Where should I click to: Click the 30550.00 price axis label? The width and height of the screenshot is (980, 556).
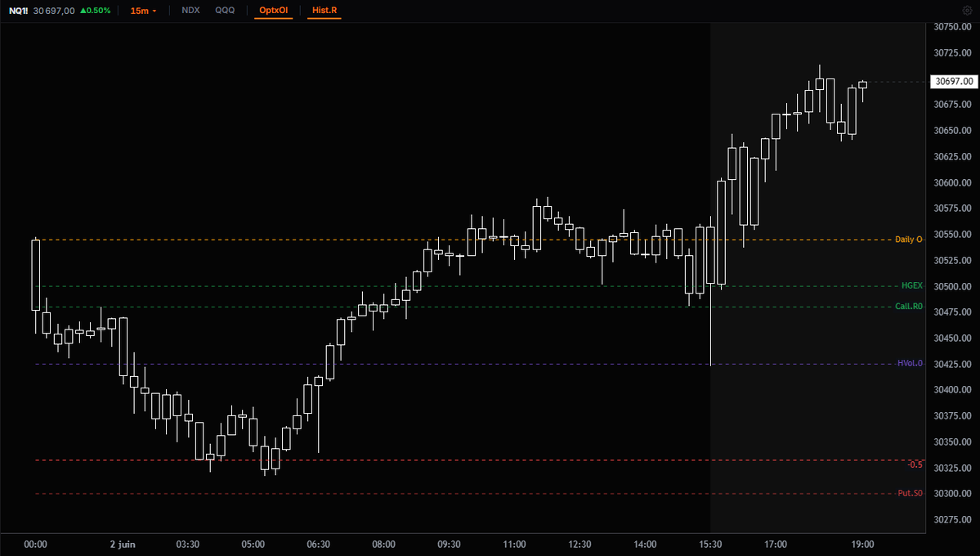(952, 235)
